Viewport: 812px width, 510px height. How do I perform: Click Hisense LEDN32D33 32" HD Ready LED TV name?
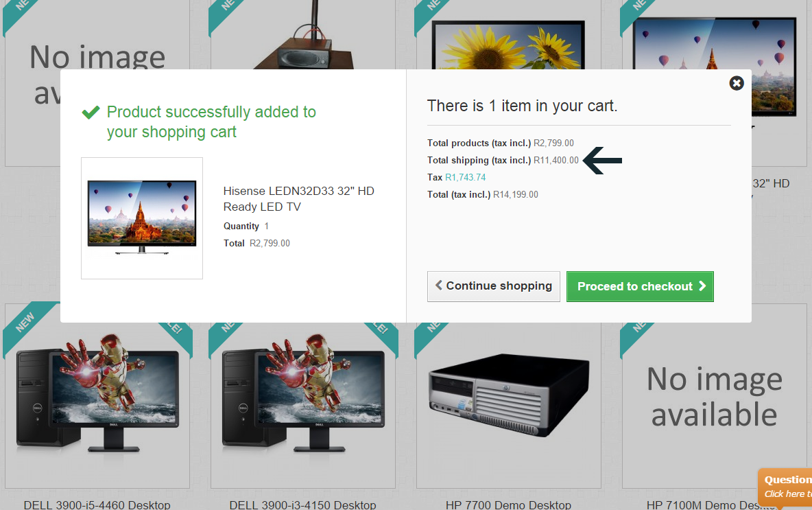(299, 198)
